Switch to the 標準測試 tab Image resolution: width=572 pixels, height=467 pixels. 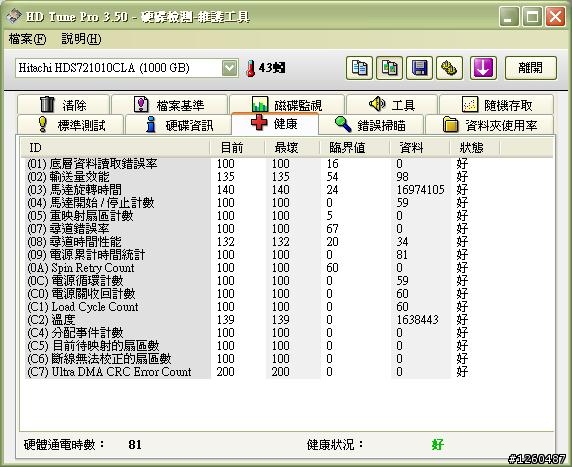pyautogui.click(x=70, y=125)
